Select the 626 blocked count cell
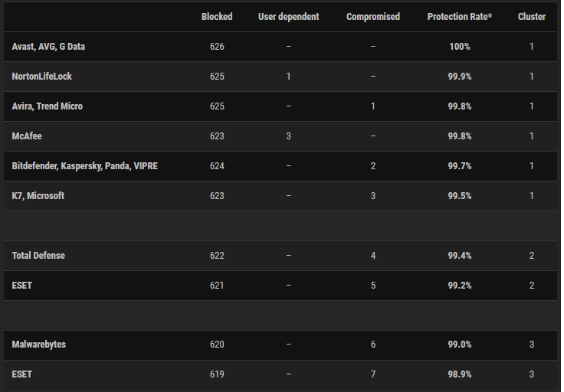The width and height of the screenshot is (564, 392). (x=217, y=47)
